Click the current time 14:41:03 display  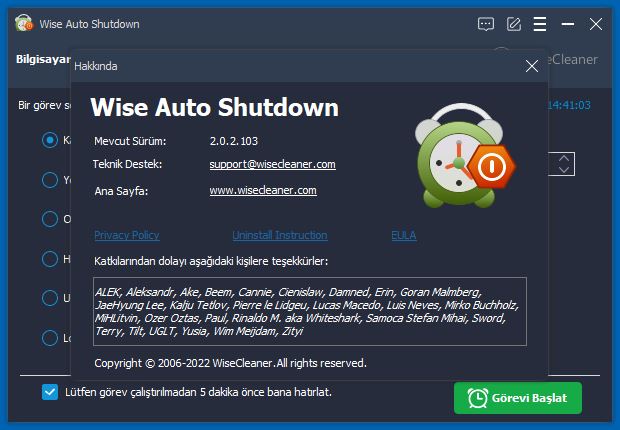(x=569, y=105)
